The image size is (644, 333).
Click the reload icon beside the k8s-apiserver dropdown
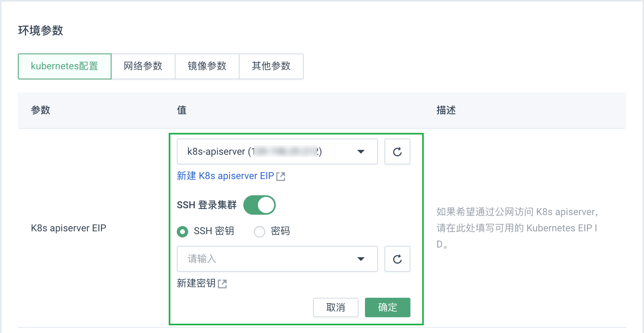click(397, 152)
